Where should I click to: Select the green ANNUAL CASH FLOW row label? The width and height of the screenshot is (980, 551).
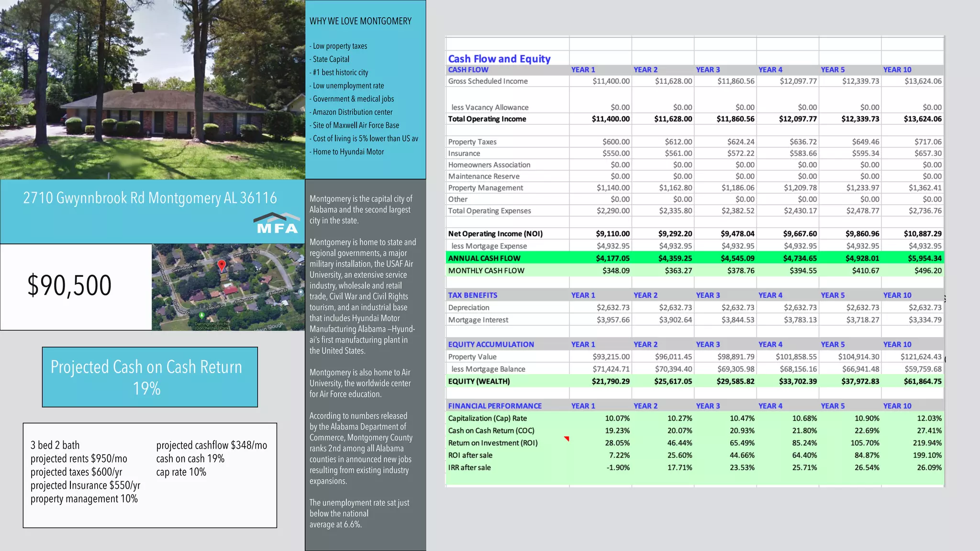coord(484,258)
